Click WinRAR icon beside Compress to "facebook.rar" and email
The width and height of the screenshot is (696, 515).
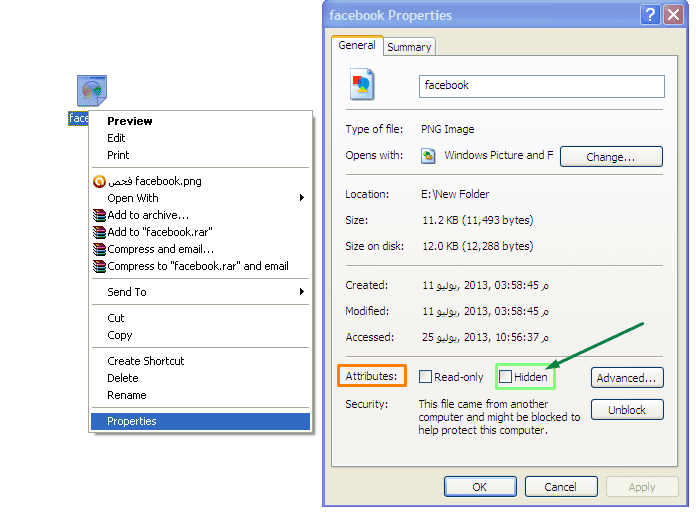click(x=99, y=266)
